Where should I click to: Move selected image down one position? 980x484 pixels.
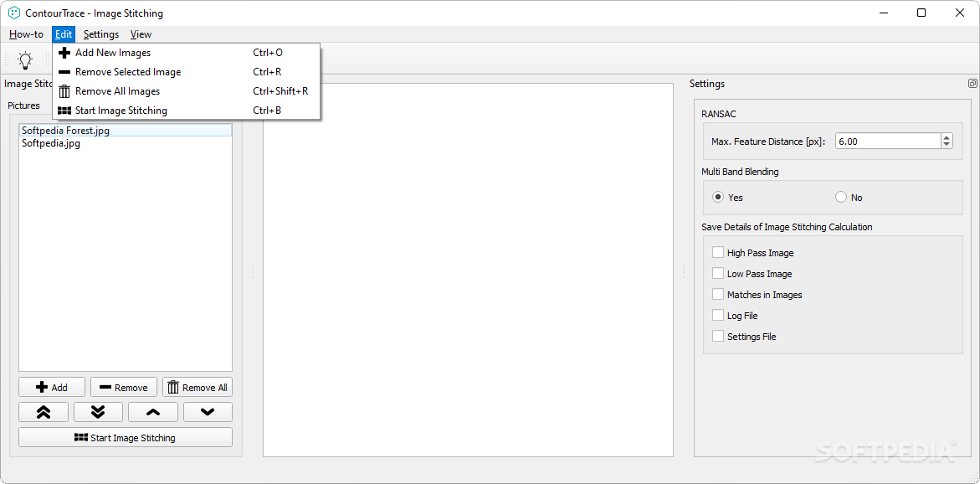208,412
